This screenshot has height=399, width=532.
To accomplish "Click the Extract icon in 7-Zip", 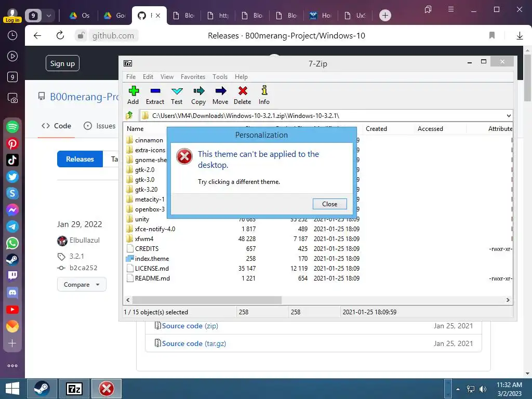I will (155, 95).
